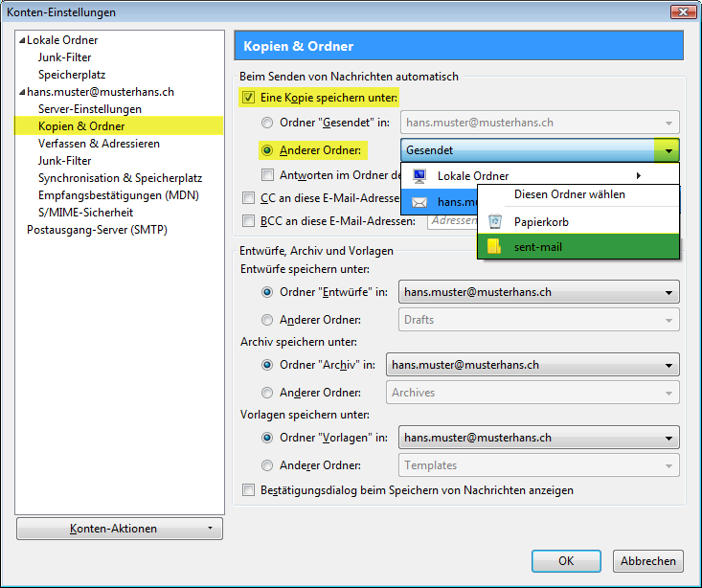Click the Papierkorb recycle bin icon
Viewport: 702px width, 588px height.
tap(494, 221)
